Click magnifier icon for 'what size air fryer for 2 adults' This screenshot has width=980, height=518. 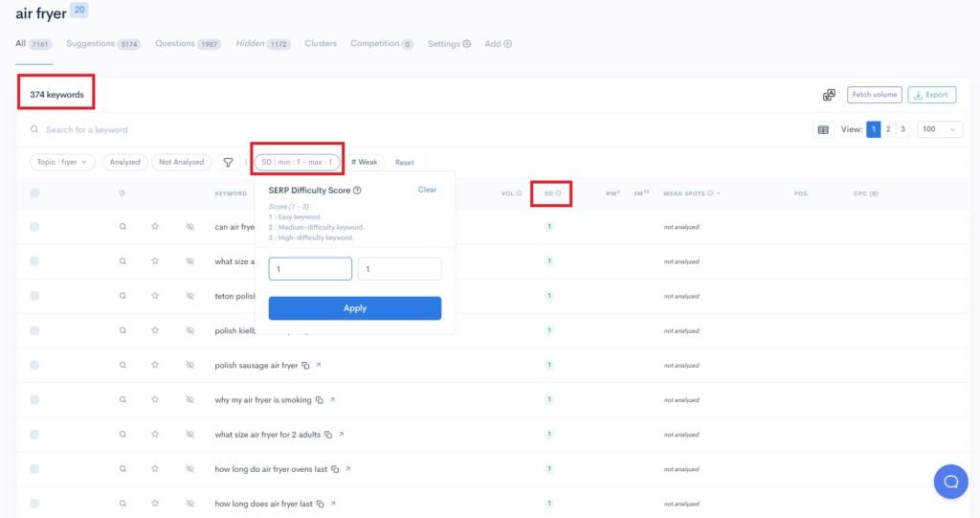[122, 434]
